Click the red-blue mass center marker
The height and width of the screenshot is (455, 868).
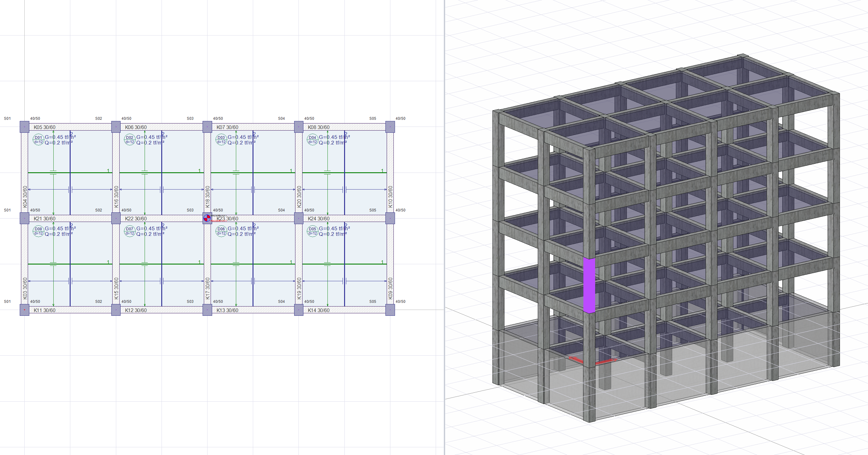(207, 218)
